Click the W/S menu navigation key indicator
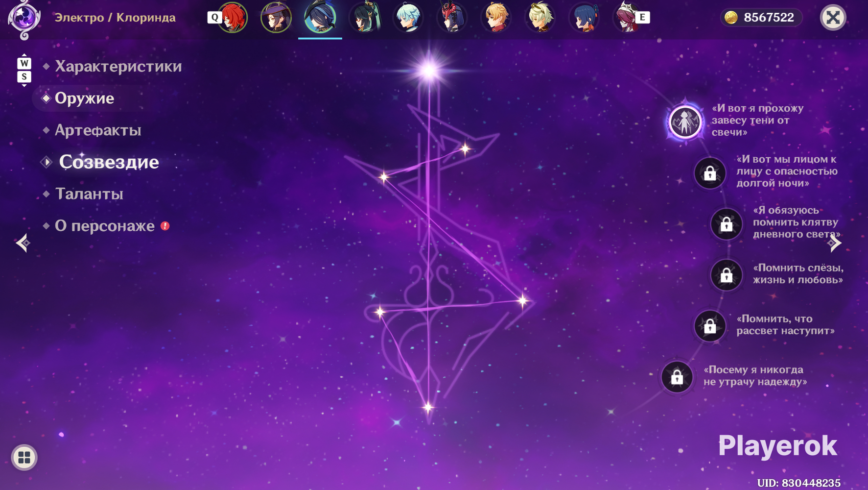Viewport: 868px width, 490px height. [x=24, y=70]
